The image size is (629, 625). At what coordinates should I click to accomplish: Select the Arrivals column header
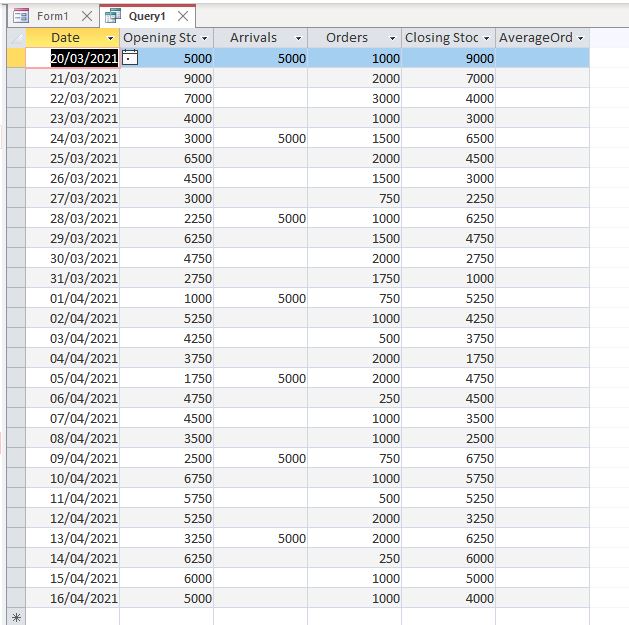click(261, 38)
